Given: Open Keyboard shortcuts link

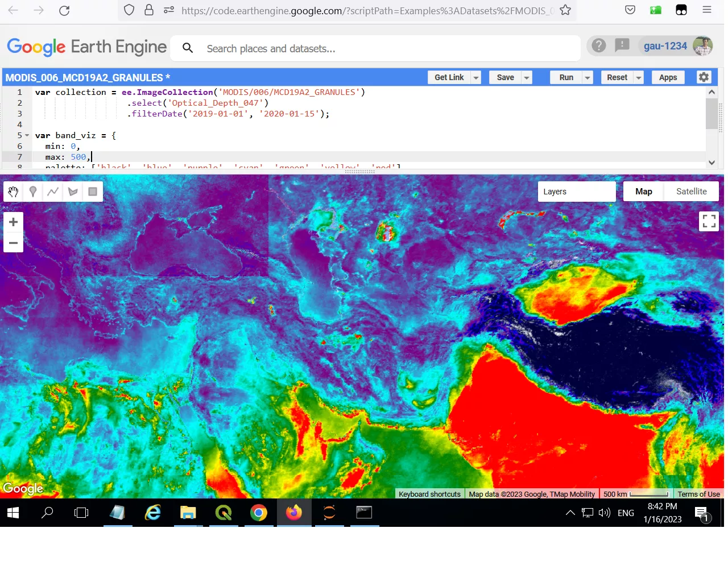Looking at the screenshot, I should pos(429,494).
